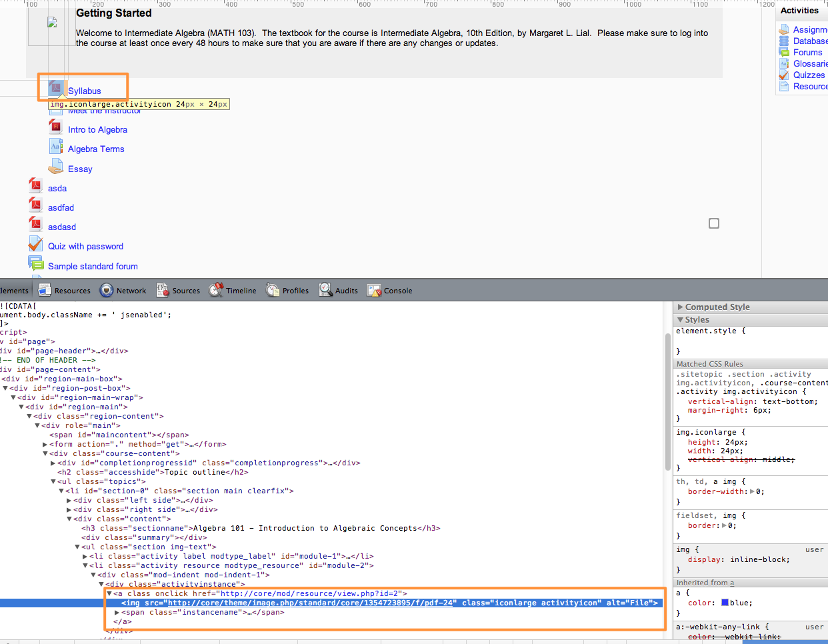Expand the border-width value triangle
The height and width of the screenshot is (644, 828).
753,491
